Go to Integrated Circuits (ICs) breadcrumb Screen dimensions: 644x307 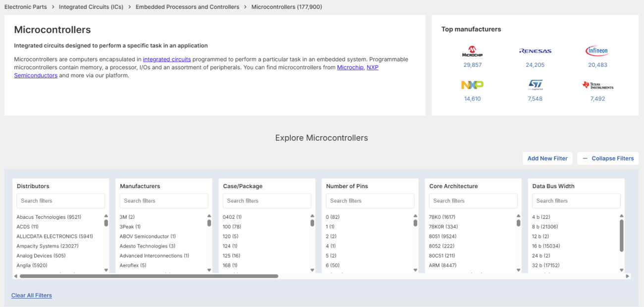pyautogui.click(x=92, y=7)
